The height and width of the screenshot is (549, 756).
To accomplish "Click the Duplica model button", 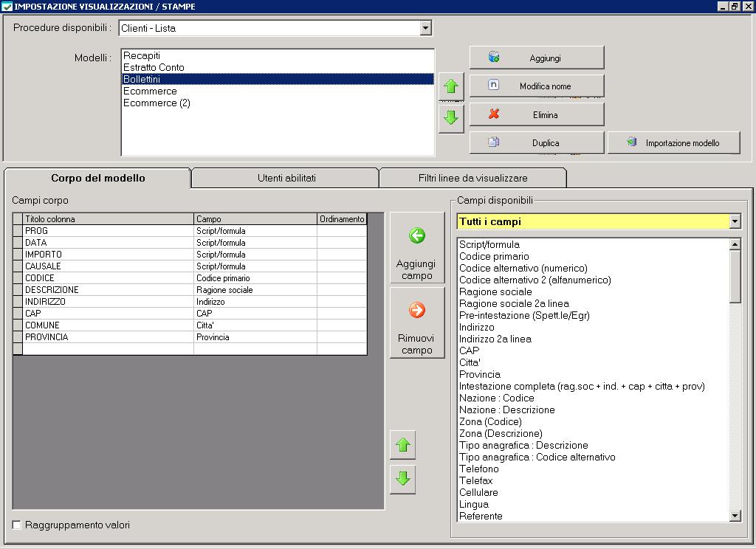I will [x=537, y=143].
